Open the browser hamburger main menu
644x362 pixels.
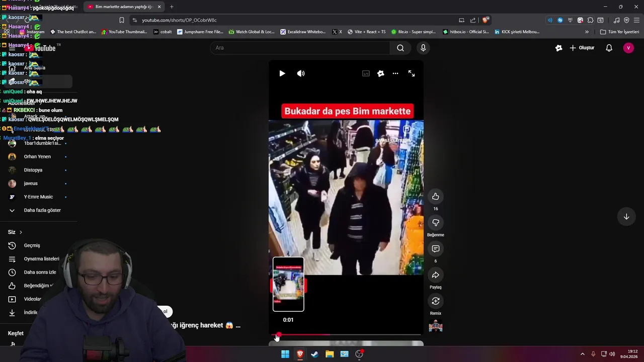636,20
